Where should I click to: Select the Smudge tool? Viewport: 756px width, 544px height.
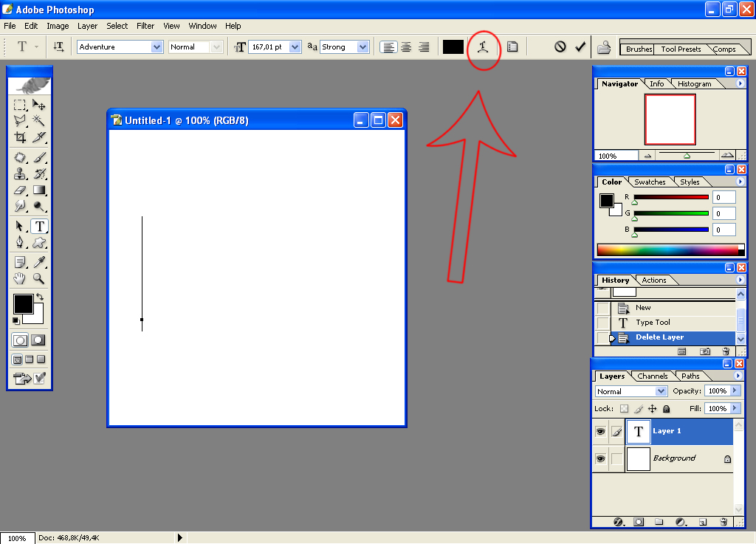pyautogui.click(x=20, y=206)
